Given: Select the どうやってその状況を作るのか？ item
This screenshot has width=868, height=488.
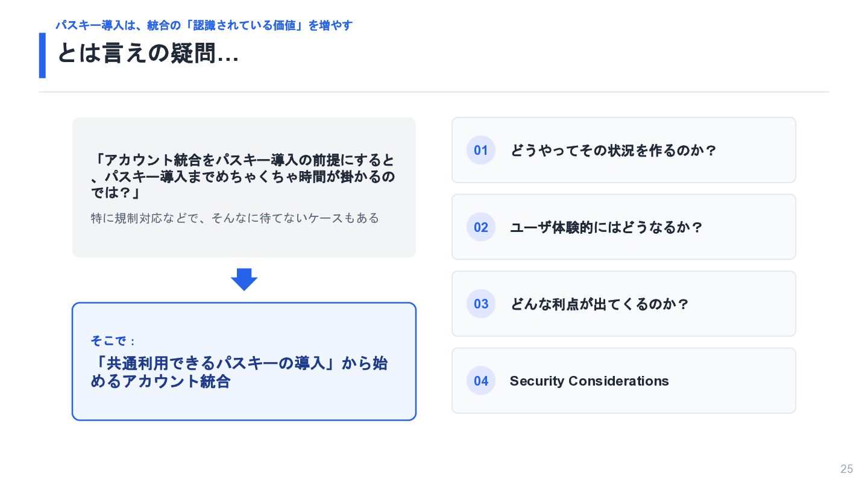Looking at the screenshot, I should 624,150.
